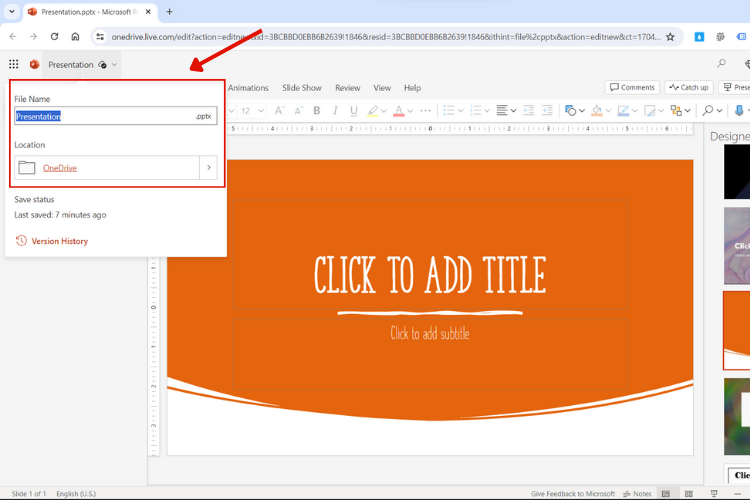Toggle the Notes pane
The height and width of the screenshot is (500, 750).
(x=637, y=494)
